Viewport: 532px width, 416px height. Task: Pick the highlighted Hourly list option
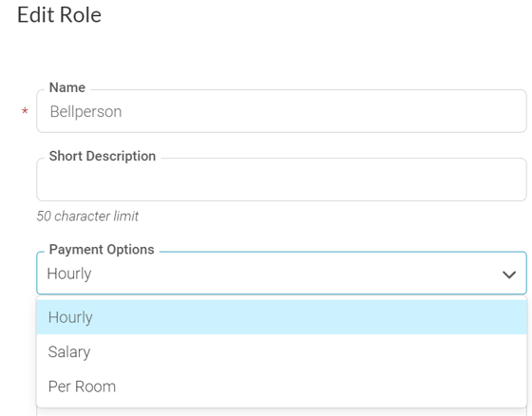coord(281,317)
